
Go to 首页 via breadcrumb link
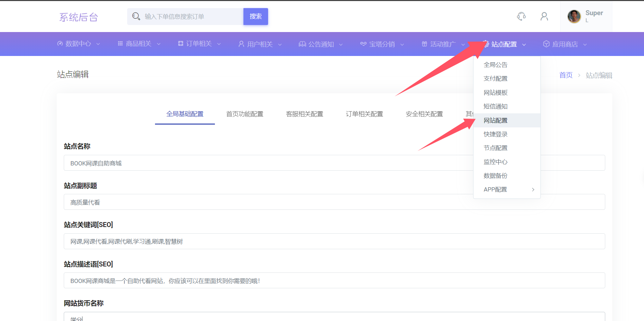(x=566, y=75)
